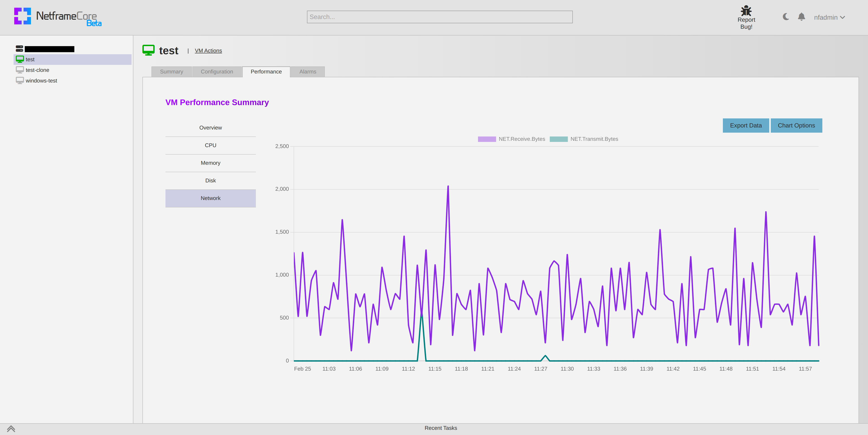The width and height of the screenshot is (868, 435).
Task: Click the NetframeCore logo icon
Action: (22, 16)
